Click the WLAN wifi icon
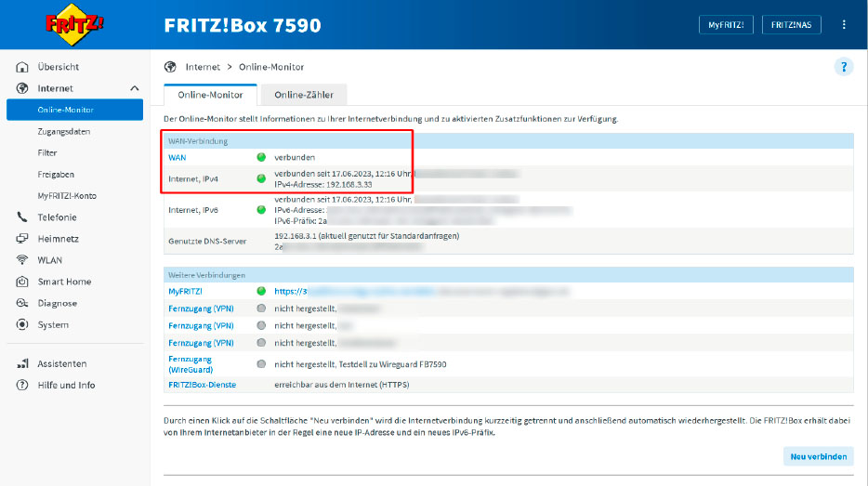The image size is (868, 486). (x=22, y=260)
